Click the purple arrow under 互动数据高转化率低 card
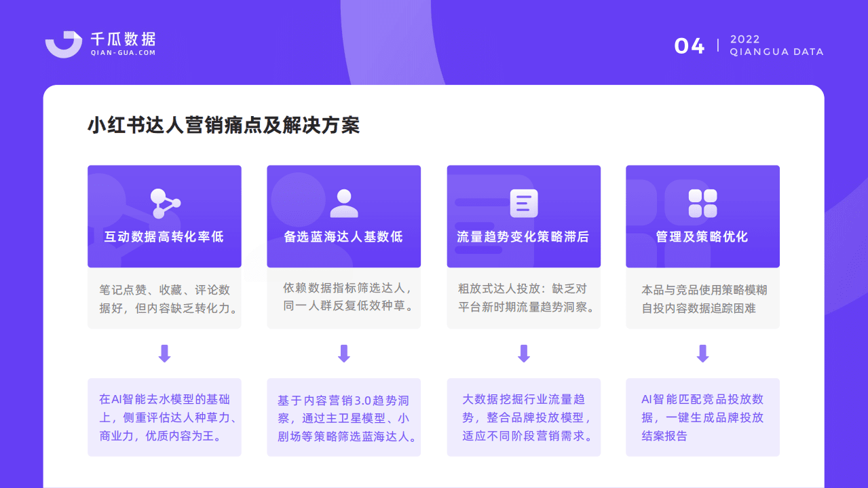This screenshot has width=868, height=488. pyautogui.click(x=164, y=353)
